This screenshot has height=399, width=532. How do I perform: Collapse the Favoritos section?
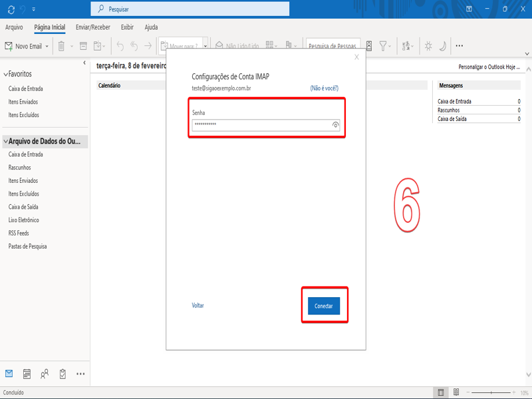(x=5, y=74)
